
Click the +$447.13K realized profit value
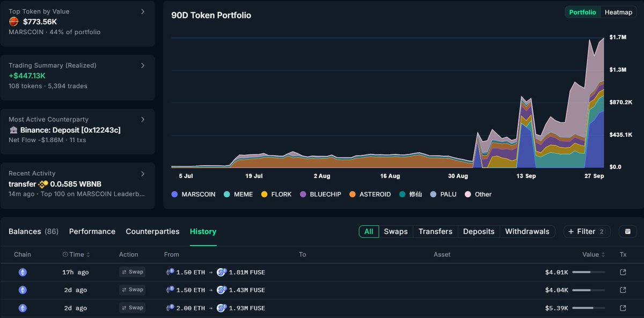(x=27, y=76)
